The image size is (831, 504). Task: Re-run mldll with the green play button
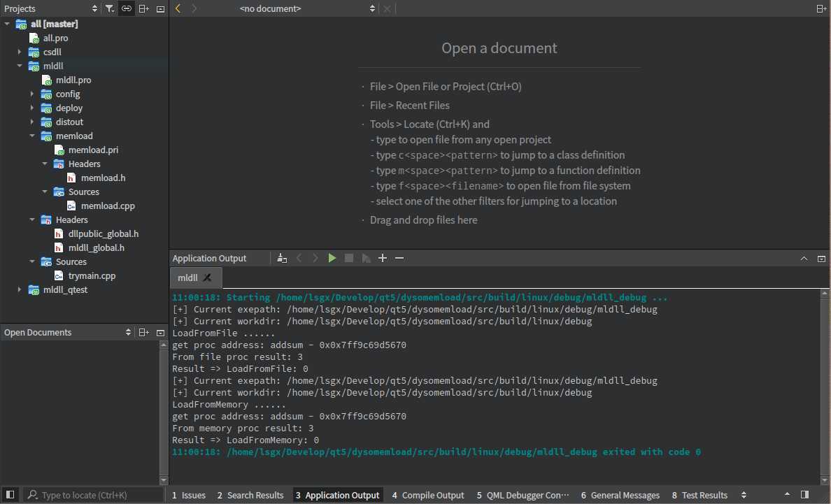(x=332, y=259)
